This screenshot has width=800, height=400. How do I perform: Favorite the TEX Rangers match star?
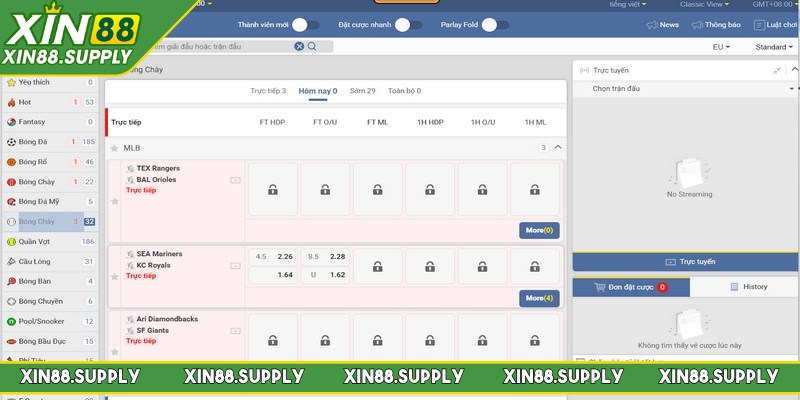pos(114,201)
